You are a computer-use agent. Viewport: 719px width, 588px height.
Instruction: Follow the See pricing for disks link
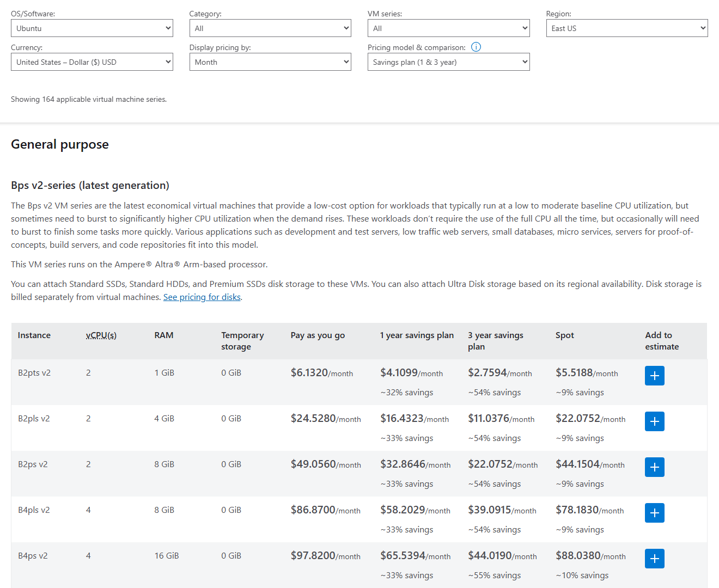(202, 297)
